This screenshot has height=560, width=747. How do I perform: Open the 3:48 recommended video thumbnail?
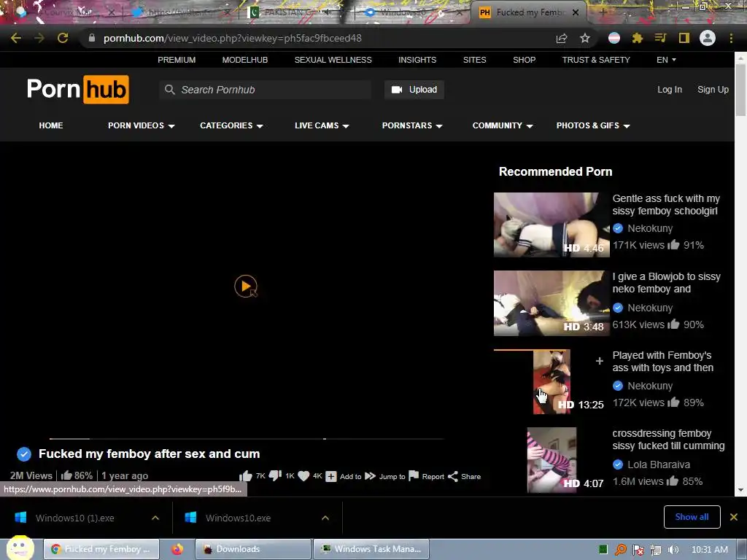(x=551, y=303)
